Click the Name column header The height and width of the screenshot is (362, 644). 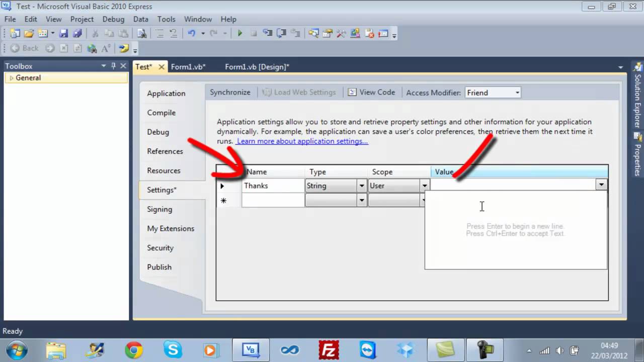[x=273, y=172]
